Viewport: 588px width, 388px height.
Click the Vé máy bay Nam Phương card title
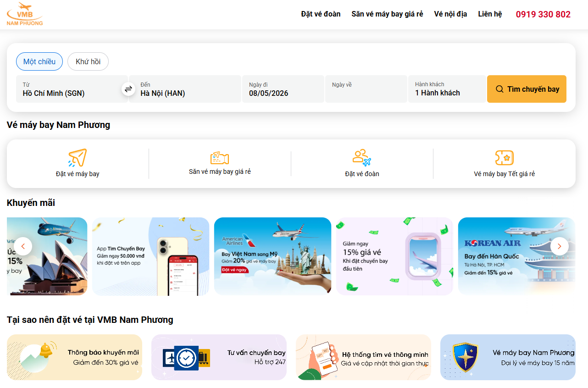(x=534, y=353)
